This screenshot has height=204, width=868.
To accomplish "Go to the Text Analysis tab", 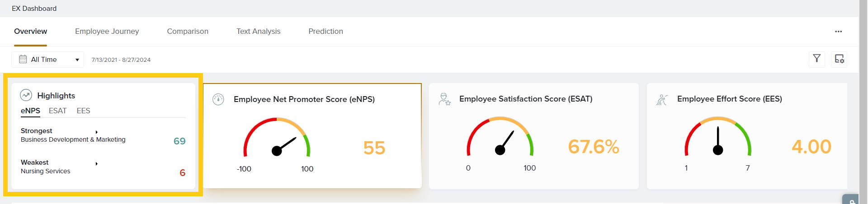I will pyautogui.click(x=258, y=32).
